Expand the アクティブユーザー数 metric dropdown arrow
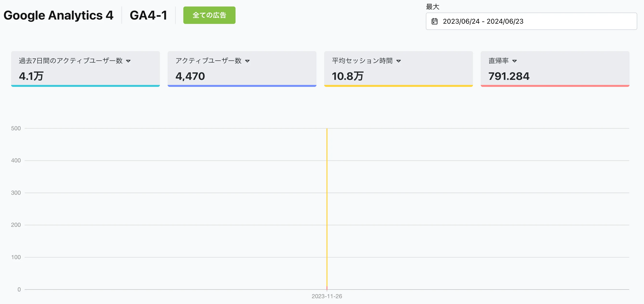Image resolution: width=644 pixels, height=304 pixels. click(247, 61)
